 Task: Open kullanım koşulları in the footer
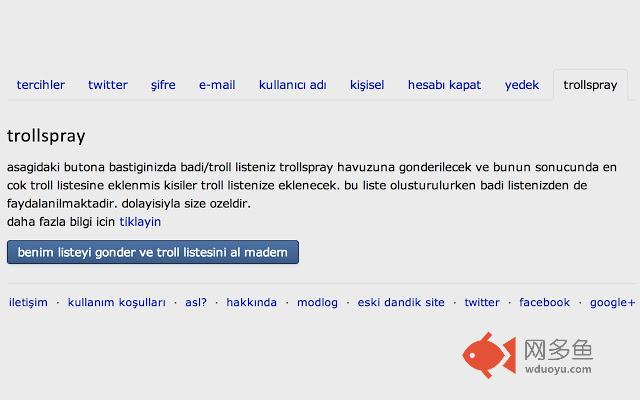pos(117,302)
